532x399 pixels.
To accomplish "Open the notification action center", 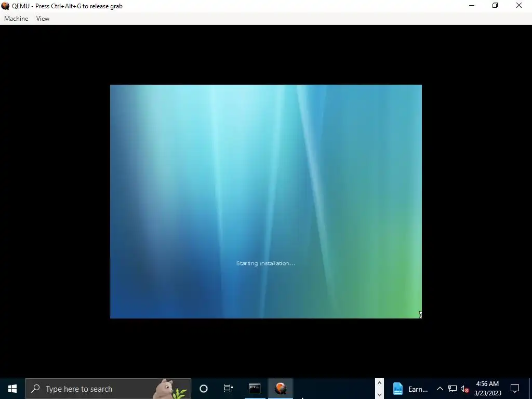I will click(515, 389).
